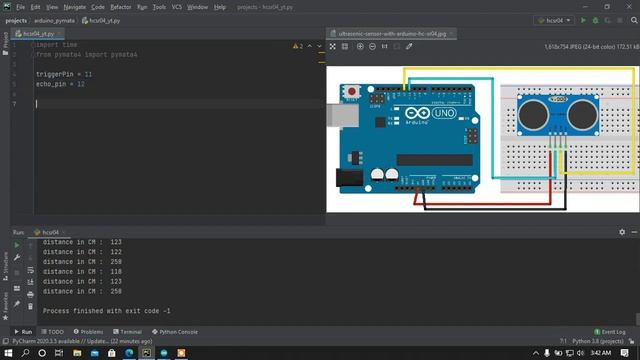Open Windows Start menu
Screen dimensions: 640x360
point(8,353)
